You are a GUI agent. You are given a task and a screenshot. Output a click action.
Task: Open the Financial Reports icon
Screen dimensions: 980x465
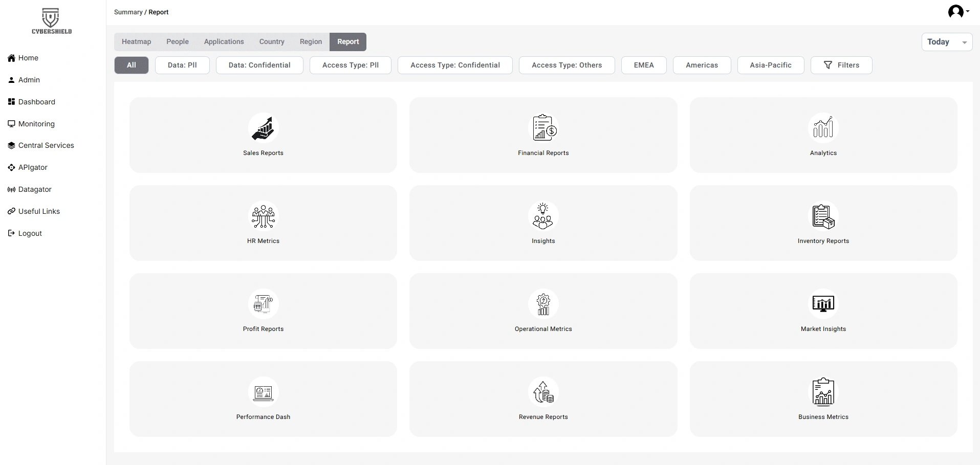click(x=543, y=128)
